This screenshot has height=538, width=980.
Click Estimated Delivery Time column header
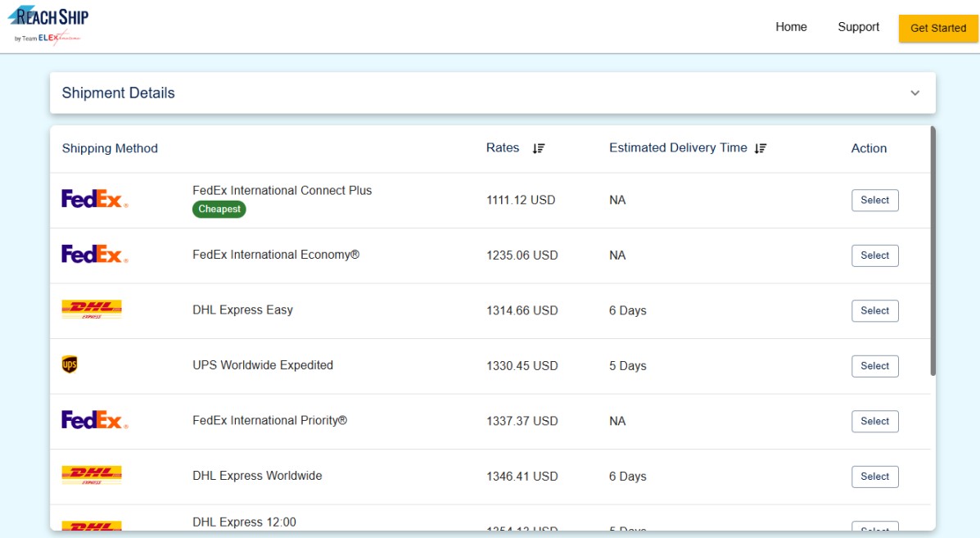678,148
